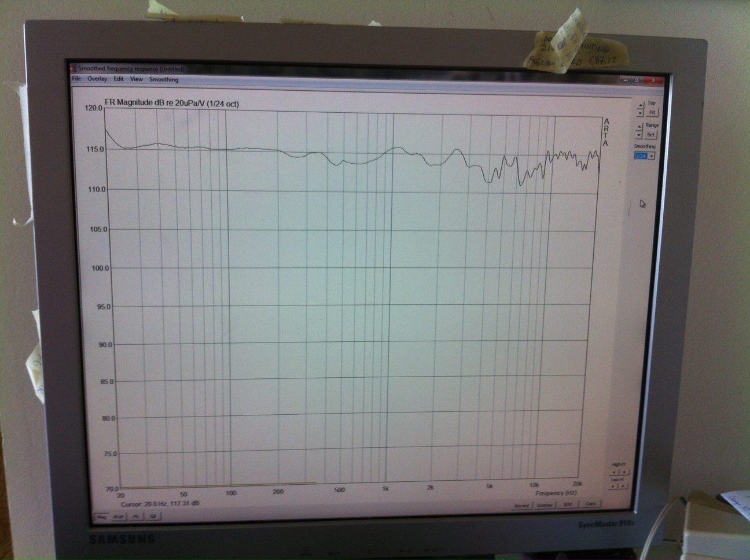Open the Edit menu
Image resolution: width=750 pixels, height=560 pixels.
coord(119,79)
